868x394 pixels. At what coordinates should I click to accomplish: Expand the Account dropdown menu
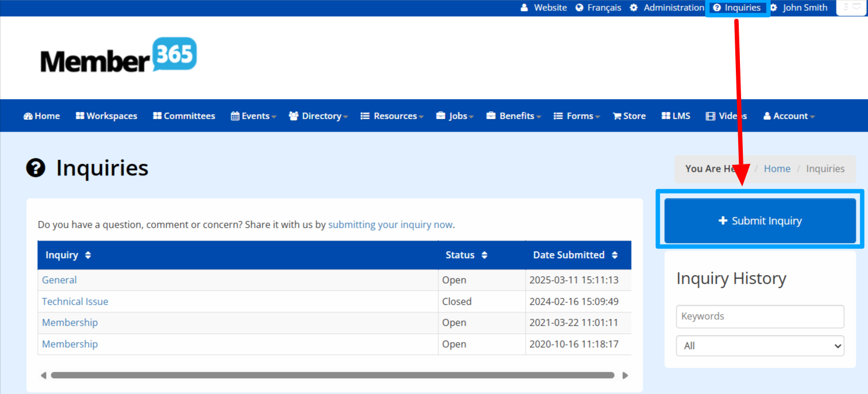click(789, 116)
